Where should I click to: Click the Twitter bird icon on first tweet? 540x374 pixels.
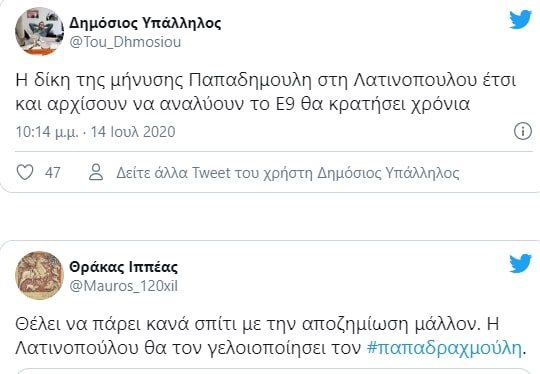coord(520,19)
